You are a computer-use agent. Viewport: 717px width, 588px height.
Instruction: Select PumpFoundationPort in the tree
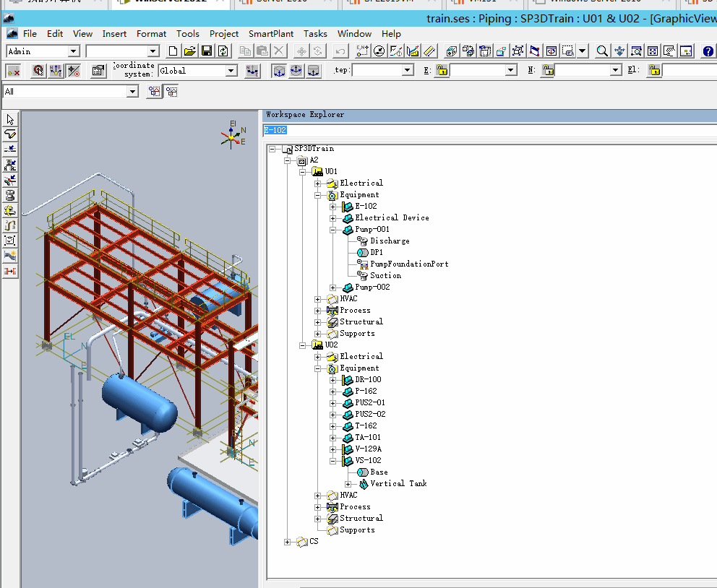(x=409, y=264)
